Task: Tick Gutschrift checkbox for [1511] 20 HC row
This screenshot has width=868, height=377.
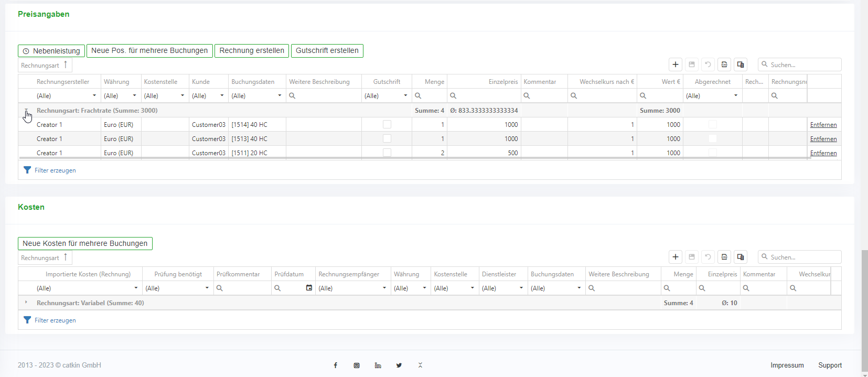Action: (387, 153)
